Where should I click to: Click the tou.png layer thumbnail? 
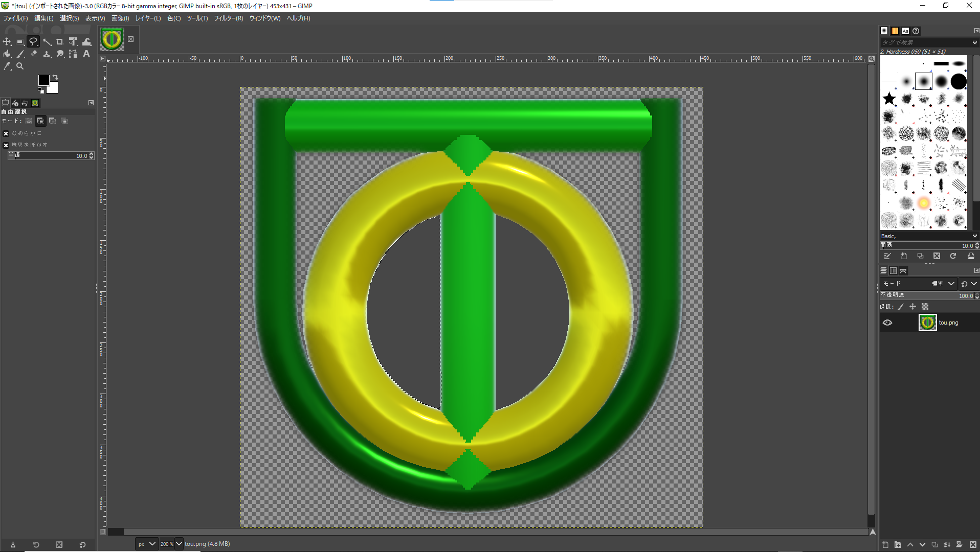(927, 323)
